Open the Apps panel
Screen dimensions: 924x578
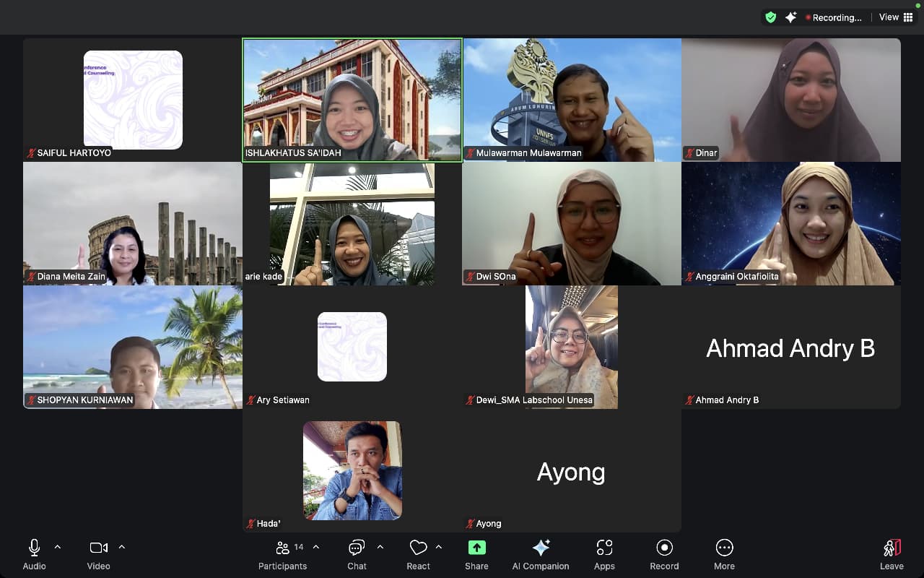click(604, 554)
